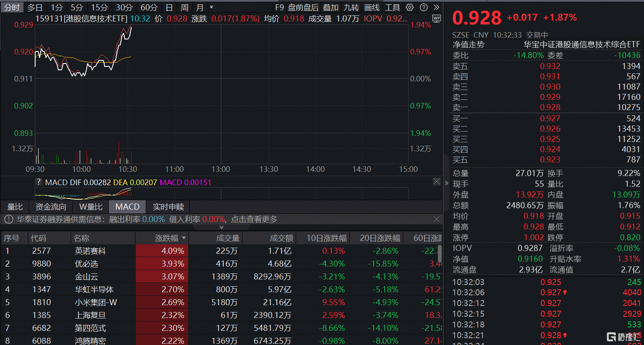Image resolution: width=644 pixels, height=345 pixels.
Task: Select the 小米集团-W row in stock list
Action: (x=96, y=302)
